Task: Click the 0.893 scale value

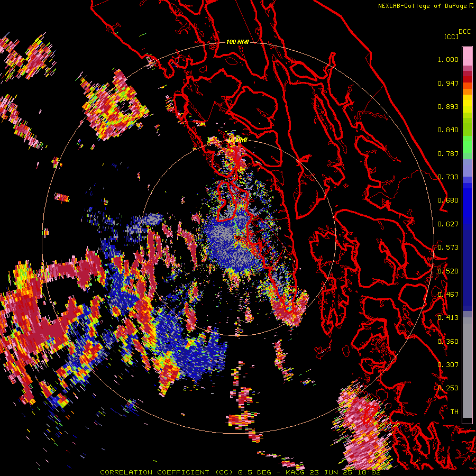Action: pos(448,106)
